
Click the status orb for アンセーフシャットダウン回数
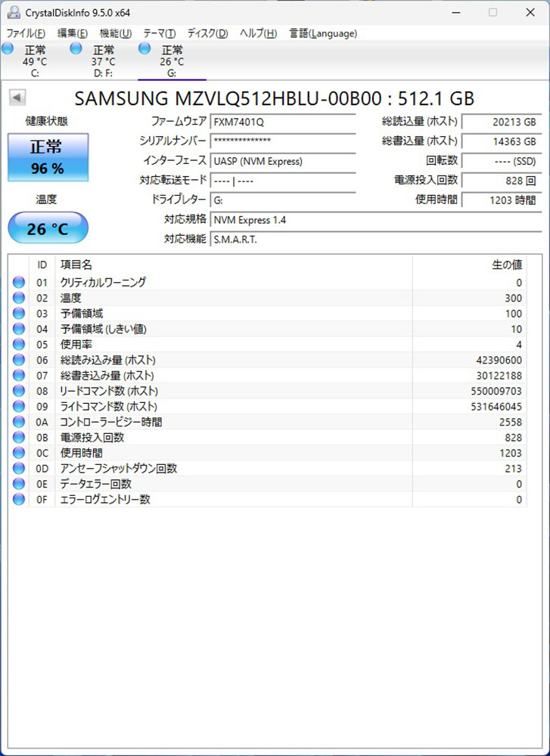[x=19, y=468]
